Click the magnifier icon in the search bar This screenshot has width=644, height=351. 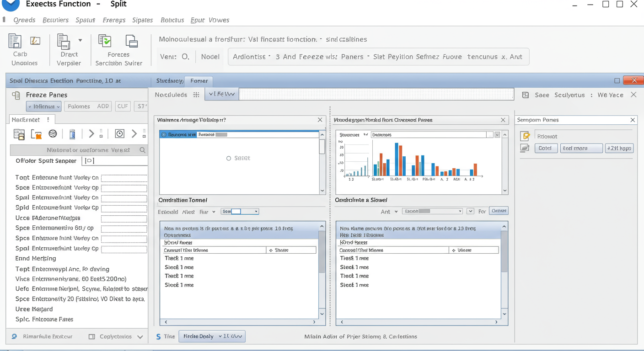coord(143,150)
